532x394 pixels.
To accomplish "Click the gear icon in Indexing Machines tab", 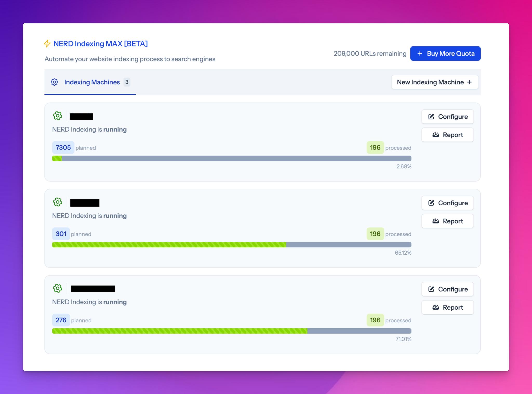I will [54, 82].
